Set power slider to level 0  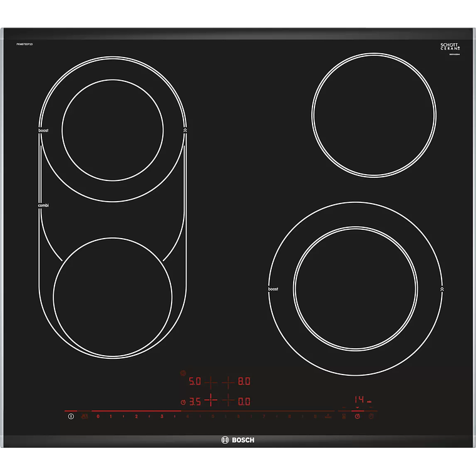point(98,416)
